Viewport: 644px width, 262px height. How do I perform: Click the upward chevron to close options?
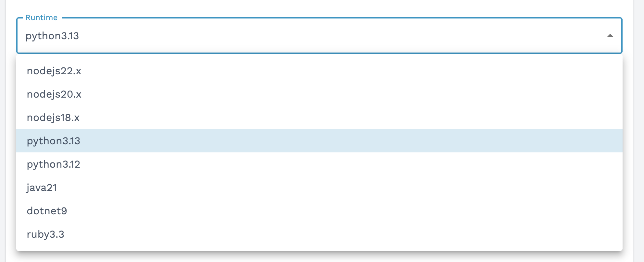(610, 36)
